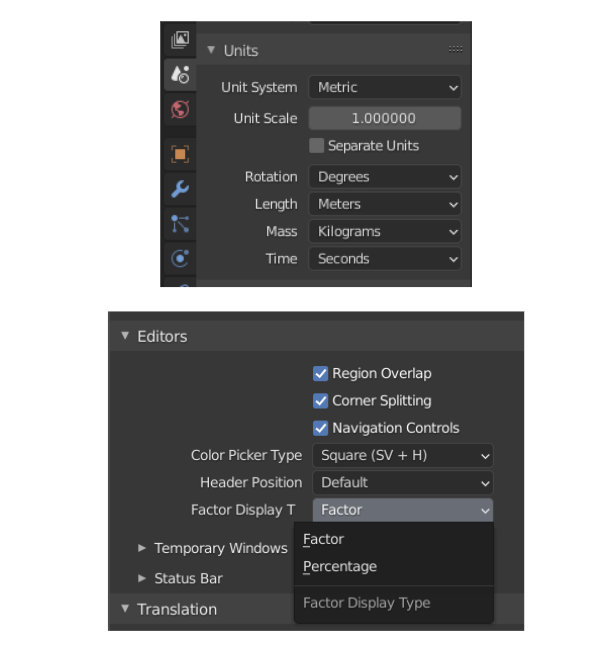
Task: Close the Factor Display Type dropdown
Action: point(403,510)
